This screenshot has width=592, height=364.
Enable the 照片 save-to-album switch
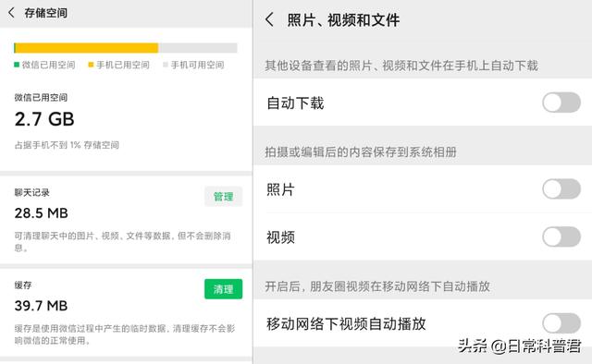[561, 189]
